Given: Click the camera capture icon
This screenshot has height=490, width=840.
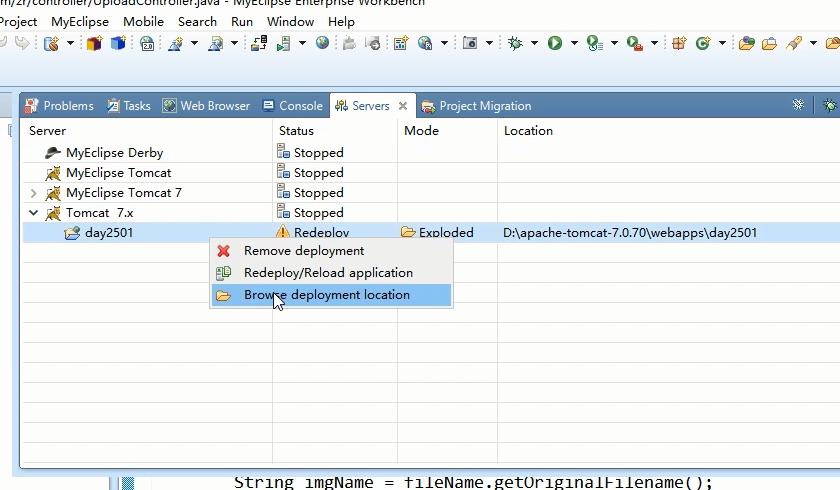Looking at the screenshot, I should pos(470,43).
